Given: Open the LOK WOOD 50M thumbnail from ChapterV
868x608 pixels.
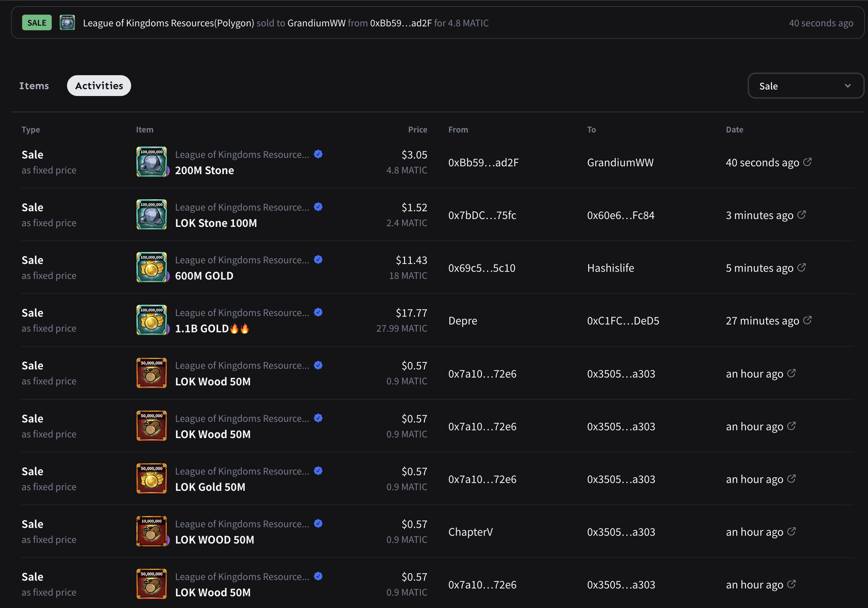Looking at the screenshot, I should click(x=152, y=531).
